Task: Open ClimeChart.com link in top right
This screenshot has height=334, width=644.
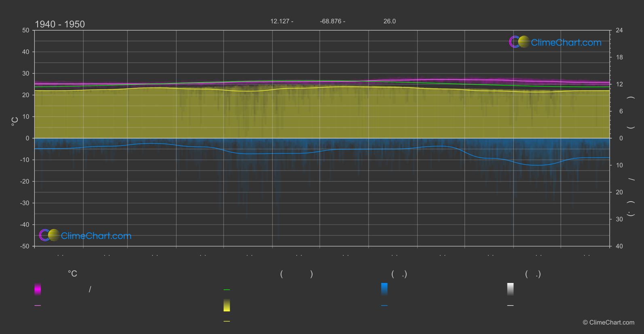Action: 566,43
